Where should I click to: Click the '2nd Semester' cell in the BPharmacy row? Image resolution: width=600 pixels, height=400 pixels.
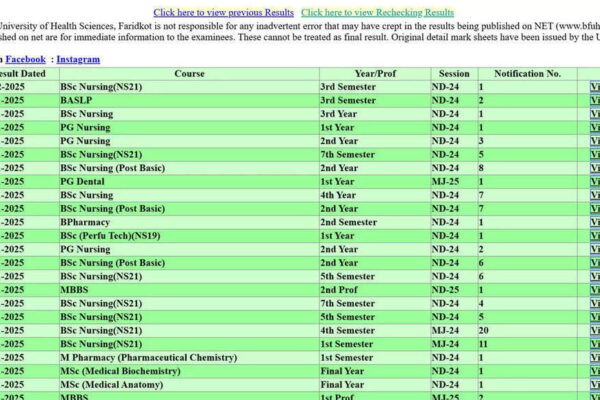375,222
